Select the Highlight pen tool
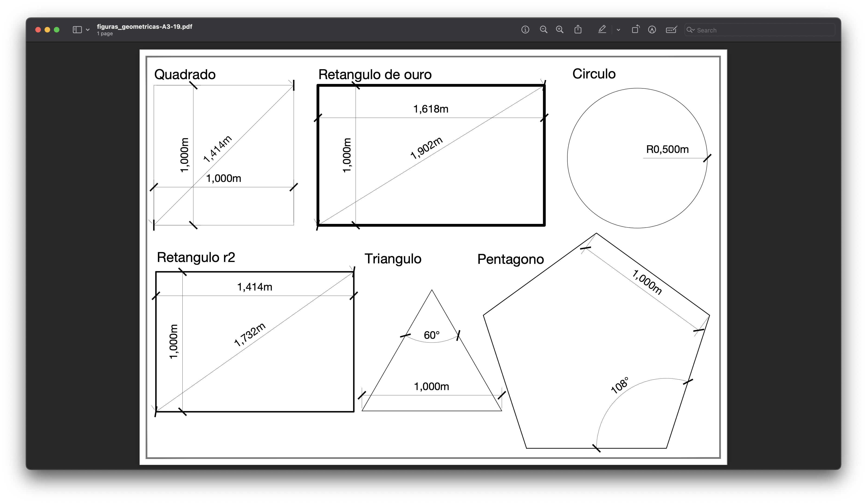Viewport: 867px width, 504px height. pos(602,30)
